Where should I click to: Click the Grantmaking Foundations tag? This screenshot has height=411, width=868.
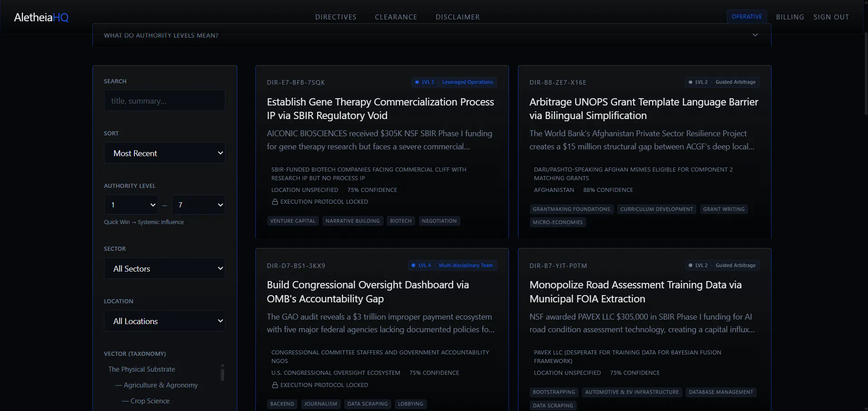pos(571,209)
